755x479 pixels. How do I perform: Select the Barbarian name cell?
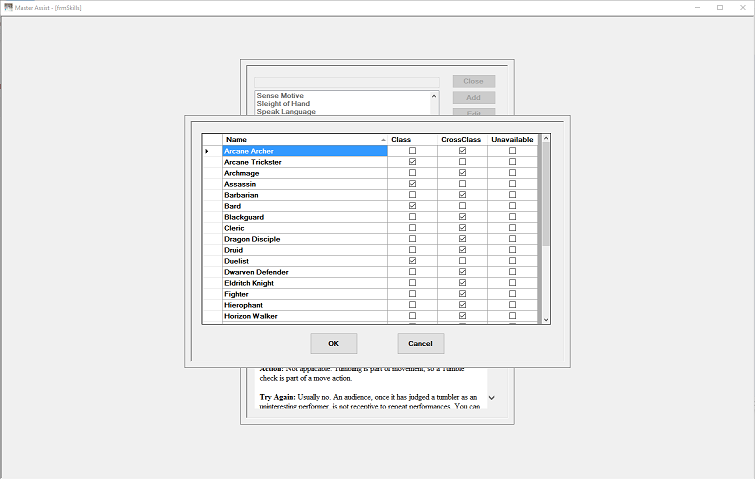[x=305, y=195]
